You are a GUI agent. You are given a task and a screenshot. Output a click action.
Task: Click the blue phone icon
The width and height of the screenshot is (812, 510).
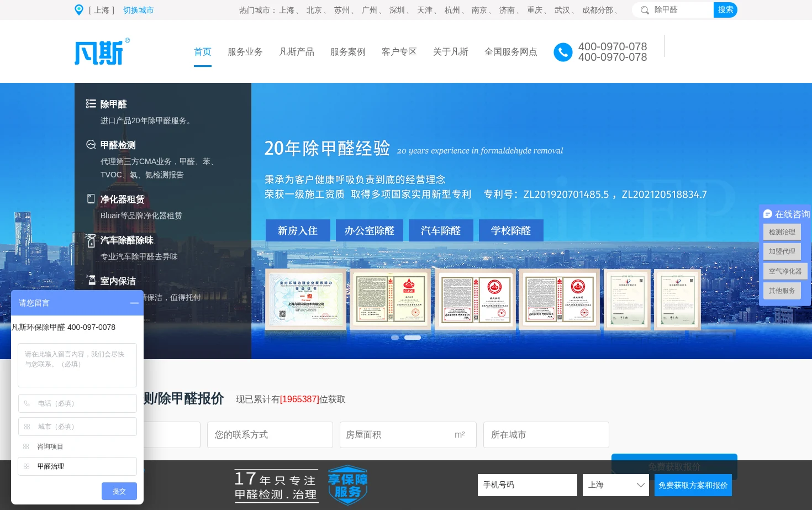pyautogui.click(x=563, y=52)
